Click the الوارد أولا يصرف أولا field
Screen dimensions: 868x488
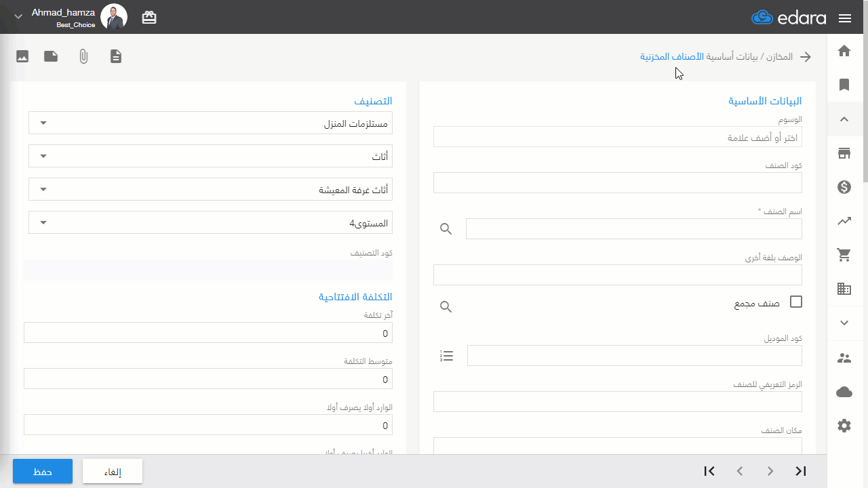(208, 425)
